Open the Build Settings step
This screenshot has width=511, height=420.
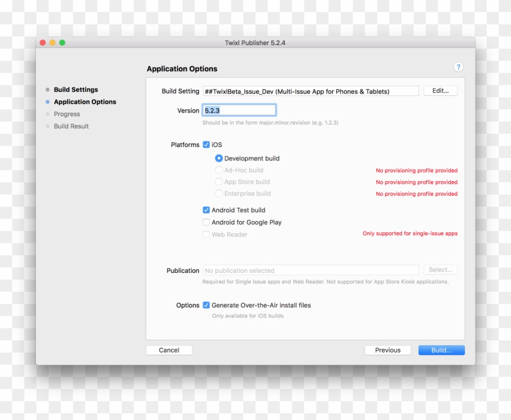click(75, 89)
